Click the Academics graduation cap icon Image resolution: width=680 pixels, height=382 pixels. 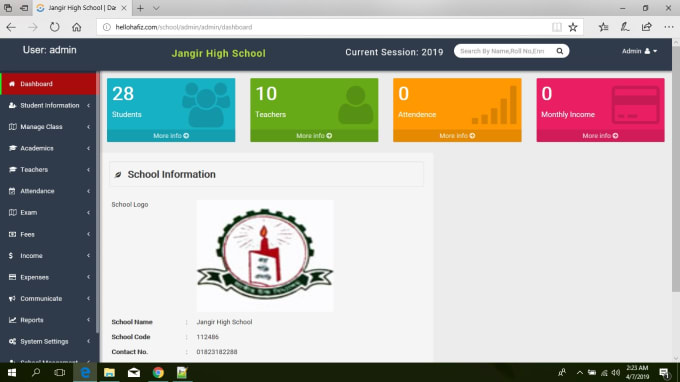coord(12,148)
